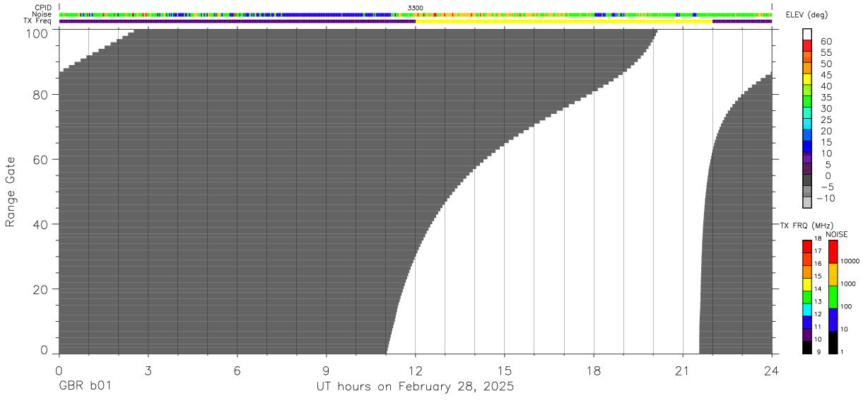This screenshot has height=401, width=868.
Task: Click the x-axis tick label '21'
Action: point(682,370)
